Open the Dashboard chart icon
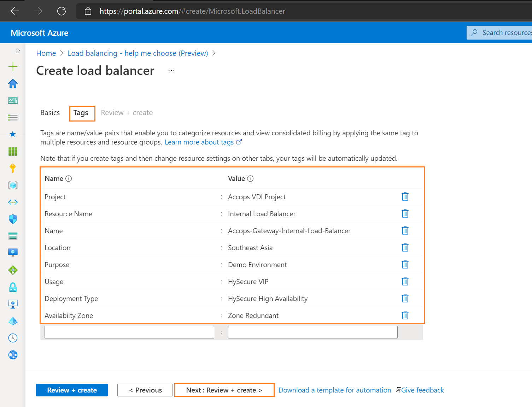Viewport: 532px width, 407px height. 13,101
